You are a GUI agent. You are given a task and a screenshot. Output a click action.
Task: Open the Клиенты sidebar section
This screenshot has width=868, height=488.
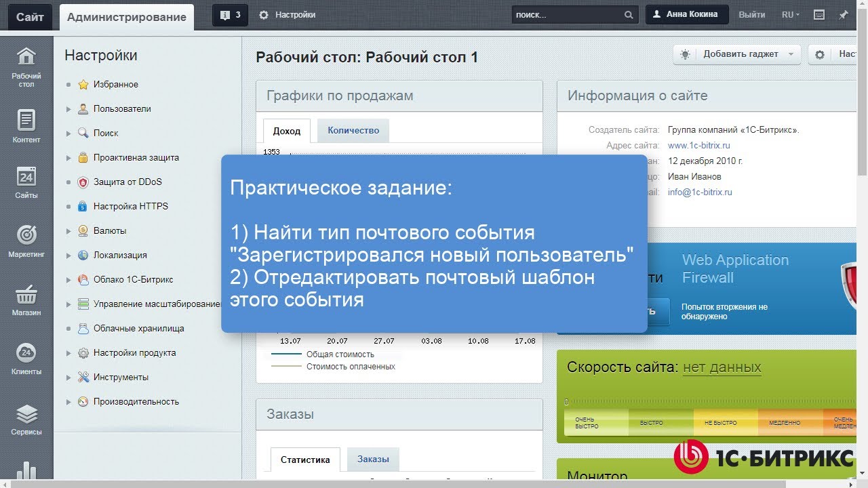[x=26, y=359]
